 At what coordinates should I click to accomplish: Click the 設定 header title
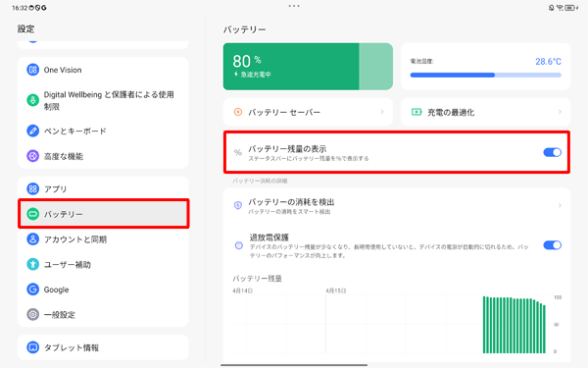click(x=25, y=28)
